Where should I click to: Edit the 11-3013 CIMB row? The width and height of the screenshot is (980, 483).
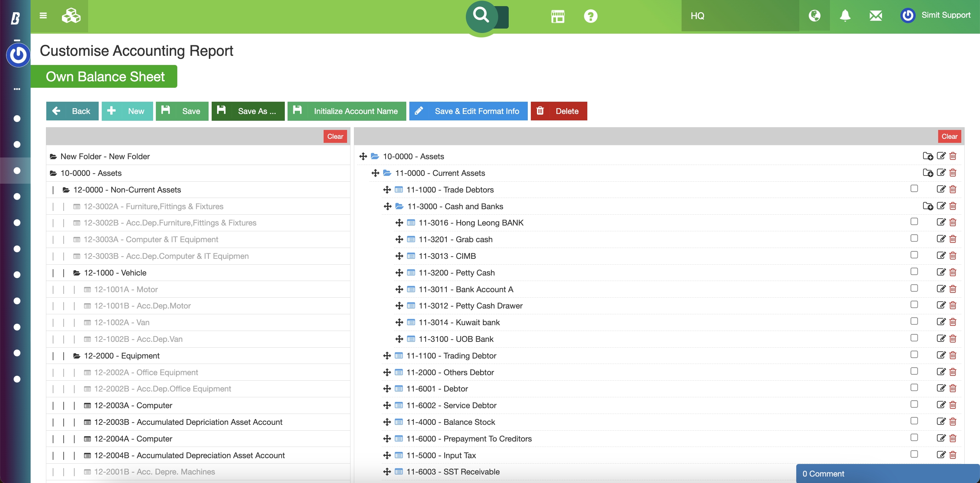pyautogui.click(x=941, y=256)
